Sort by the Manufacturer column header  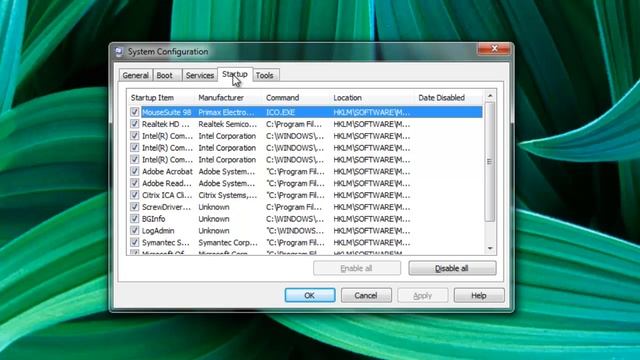(x=229, y=98)
